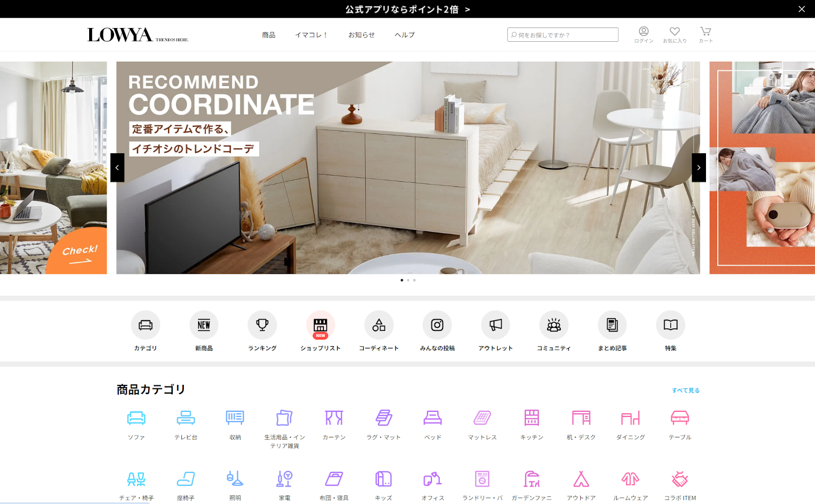Select the ラグ・マット category icon

click(x=384, y=418)
